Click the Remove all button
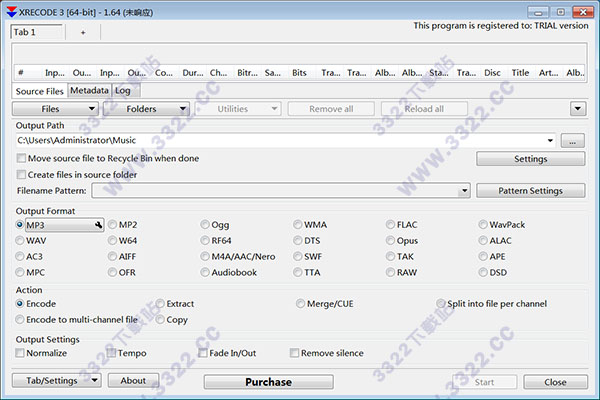600x400 pixels. 331,109
